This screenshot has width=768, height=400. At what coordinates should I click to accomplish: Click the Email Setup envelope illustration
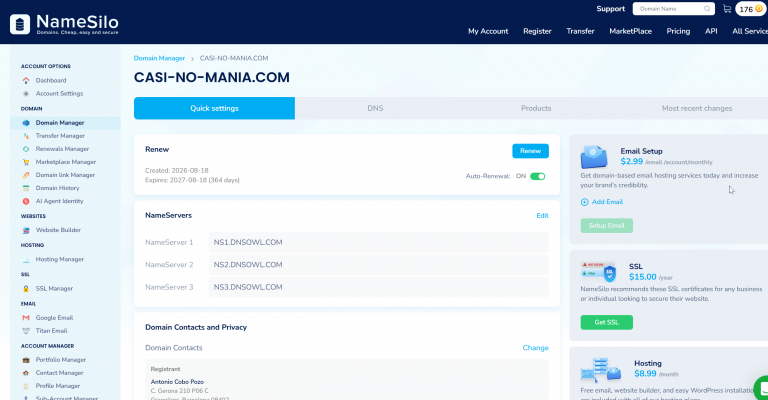[594, 157]
